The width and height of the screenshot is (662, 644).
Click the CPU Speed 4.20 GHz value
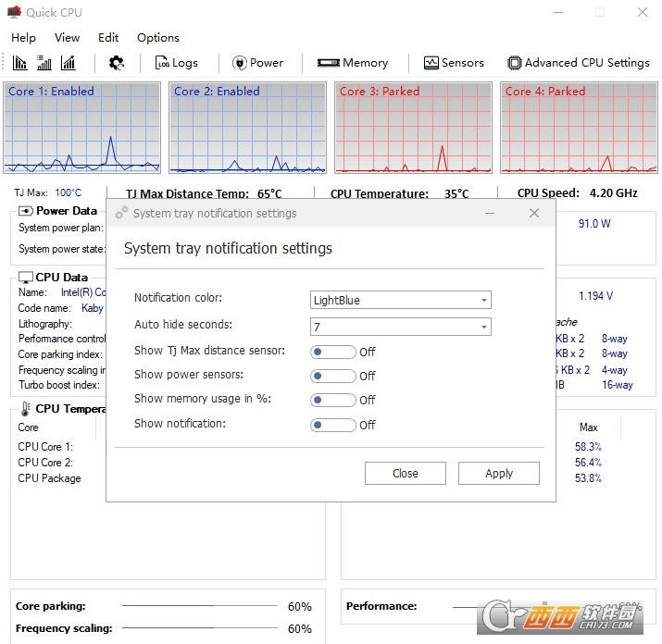pos(614,192)
